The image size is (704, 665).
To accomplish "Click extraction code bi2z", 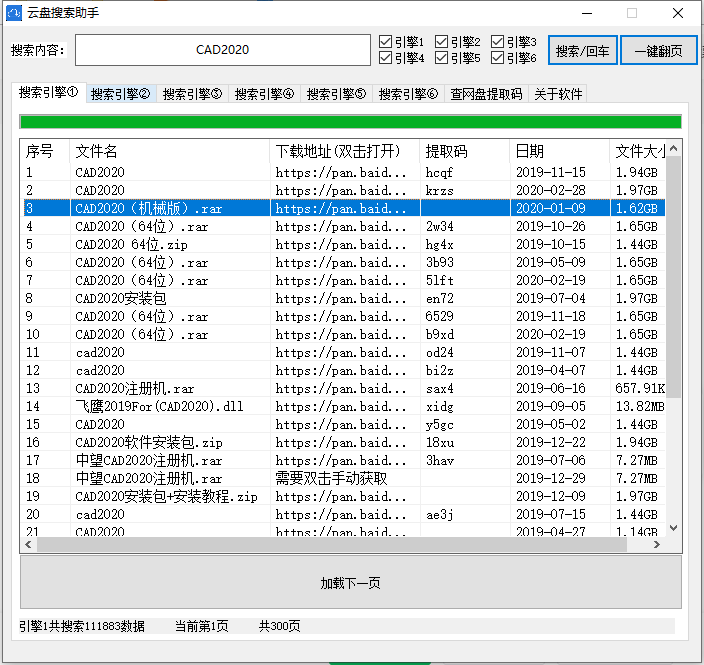I will 440,370.
